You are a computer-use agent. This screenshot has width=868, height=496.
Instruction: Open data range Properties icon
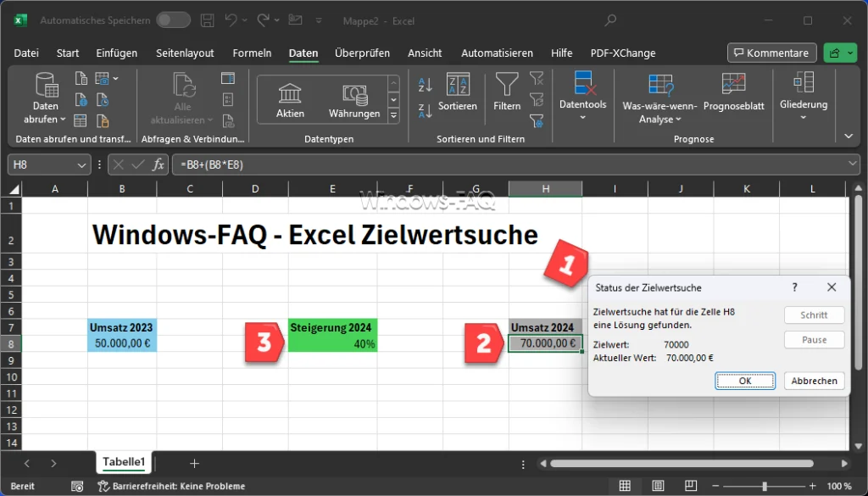(x=228, y=100)
